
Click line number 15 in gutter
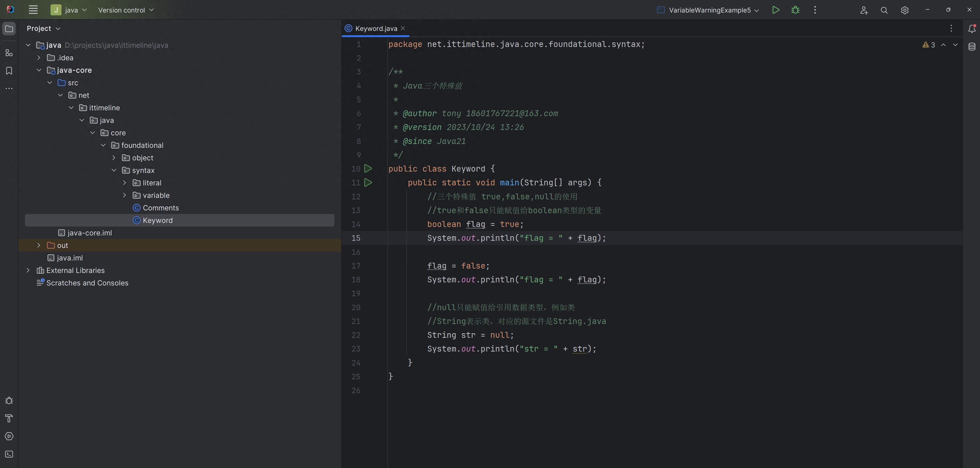tap(356, 238)
